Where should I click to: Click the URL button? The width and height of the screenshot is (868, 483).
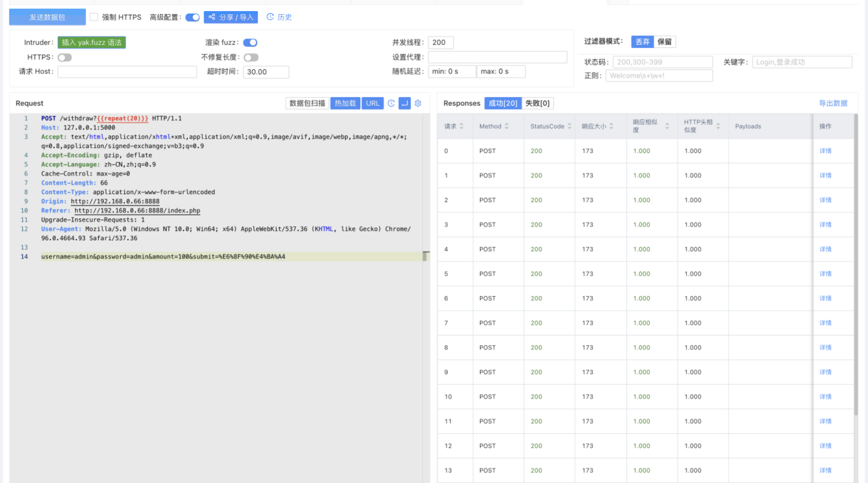[x=373, y=103]
